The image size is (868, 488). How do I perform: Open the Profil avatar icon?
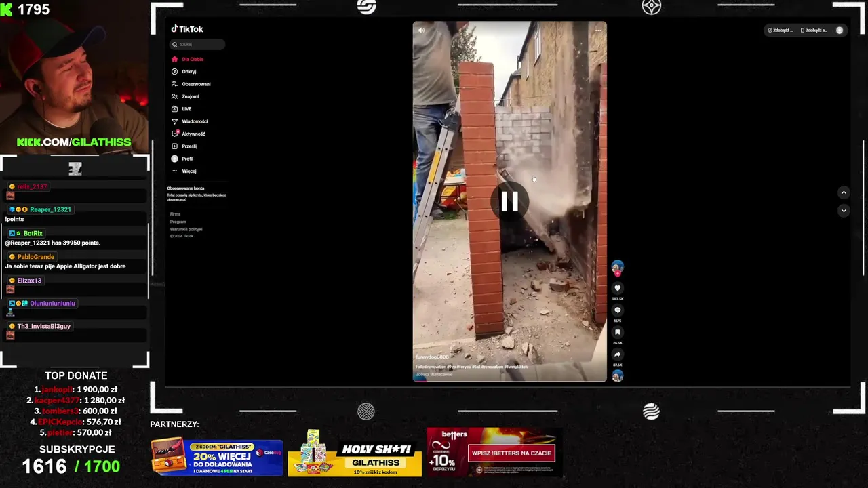pyautogui.click(x=174, y=159)
